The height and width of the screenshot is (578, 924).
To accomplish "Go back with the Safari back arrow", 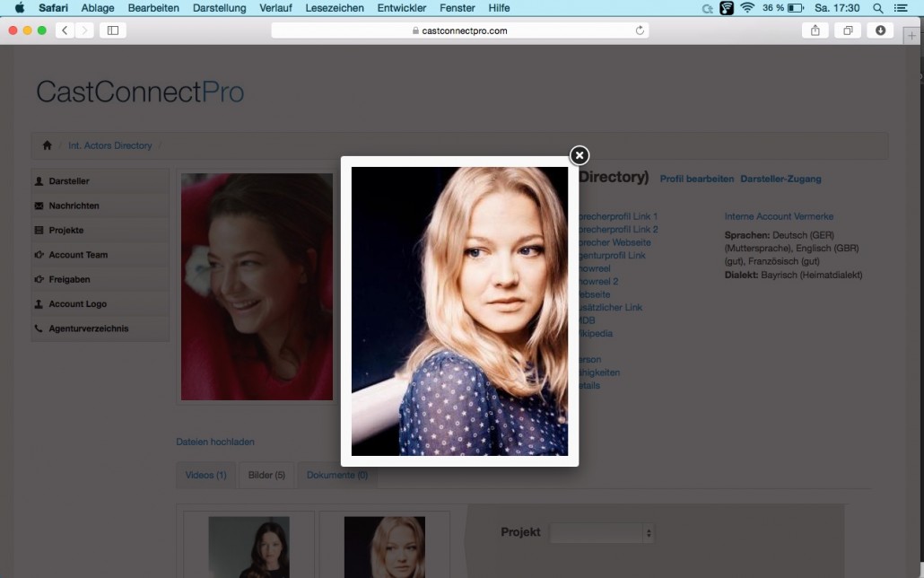I will pos(65,31).
